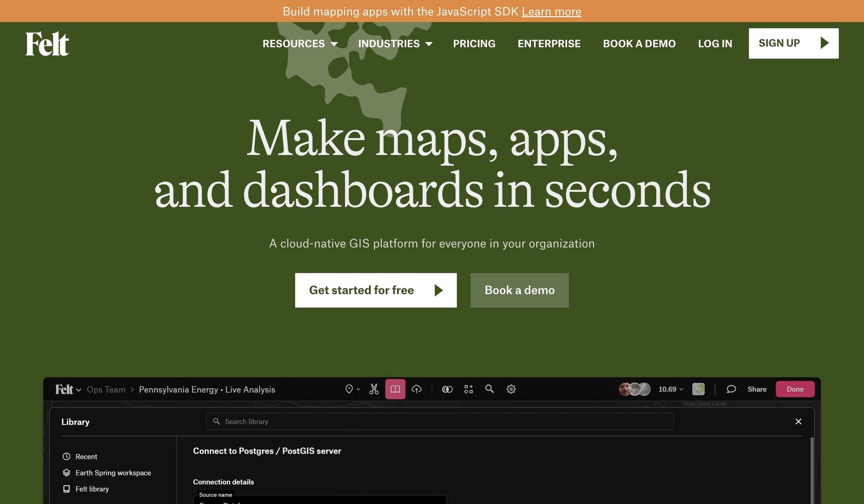The image size is (864, 504).
Task: Click the pink Done button
Action: click(795, 389)
